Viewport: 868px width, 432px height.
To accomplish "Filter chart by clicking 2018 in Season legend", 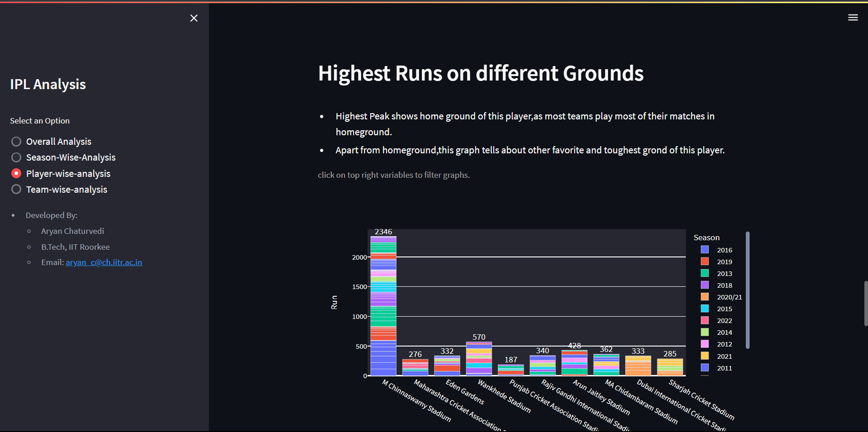I will pyautogui.click(x=705, y=285).
